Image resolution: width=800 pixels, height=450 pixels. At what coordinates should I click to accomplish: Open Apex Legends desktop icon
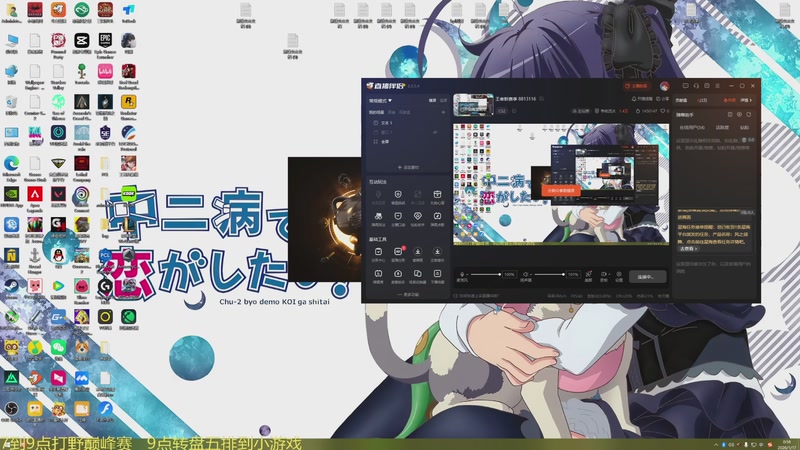click(35, 198)
